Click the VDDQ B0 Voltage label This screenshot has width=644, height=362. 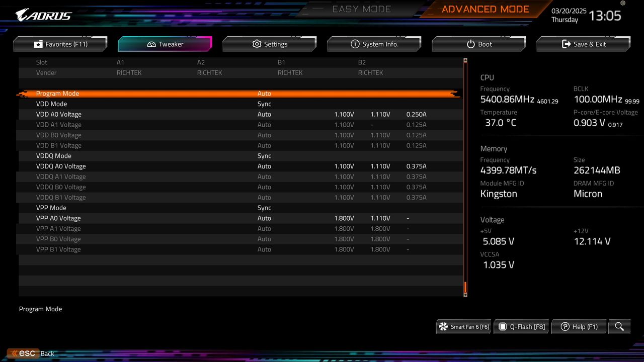click(x=61, y=187)
